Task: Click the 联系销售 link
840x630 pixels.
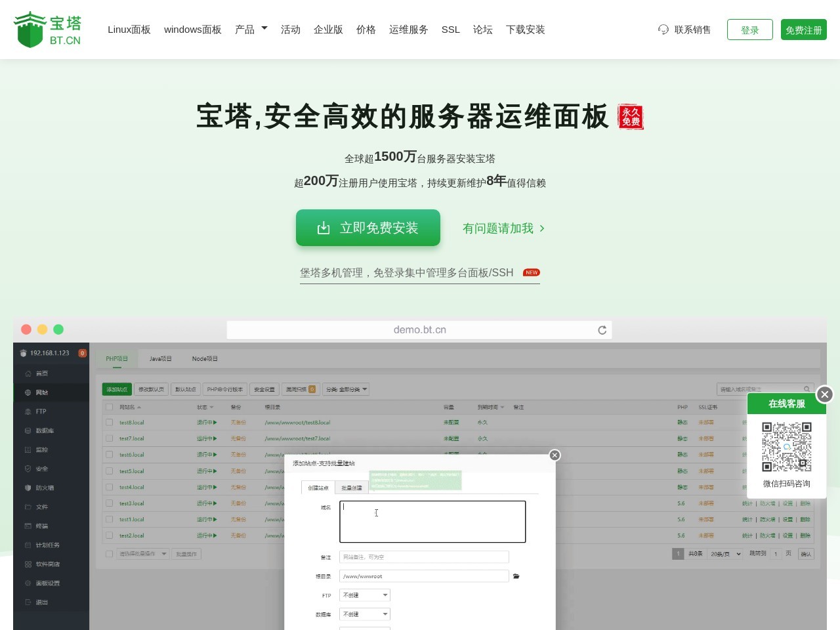Action: (x=692, y=30)
